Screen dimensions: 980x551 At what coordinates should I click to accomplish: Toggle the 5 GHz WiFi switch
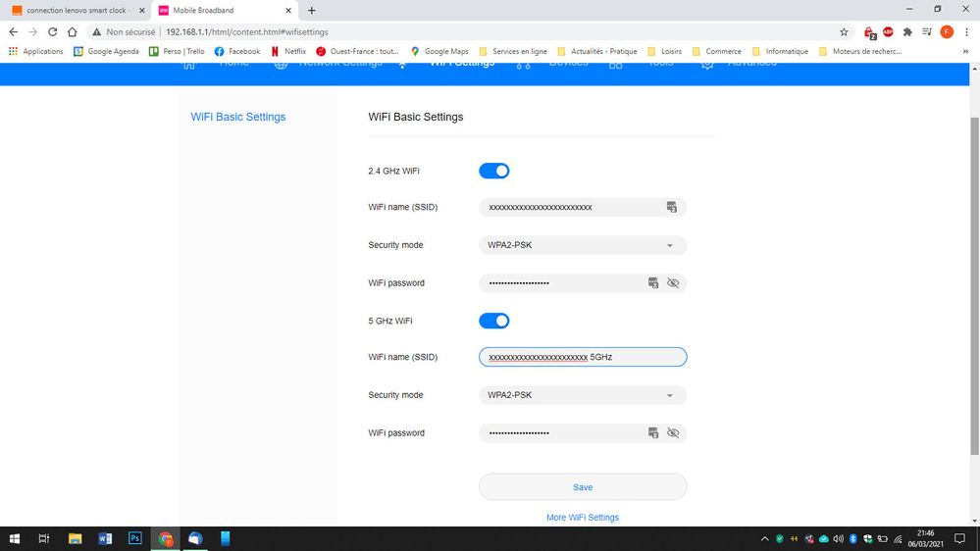pyautogui.click(x=493, y=321)
